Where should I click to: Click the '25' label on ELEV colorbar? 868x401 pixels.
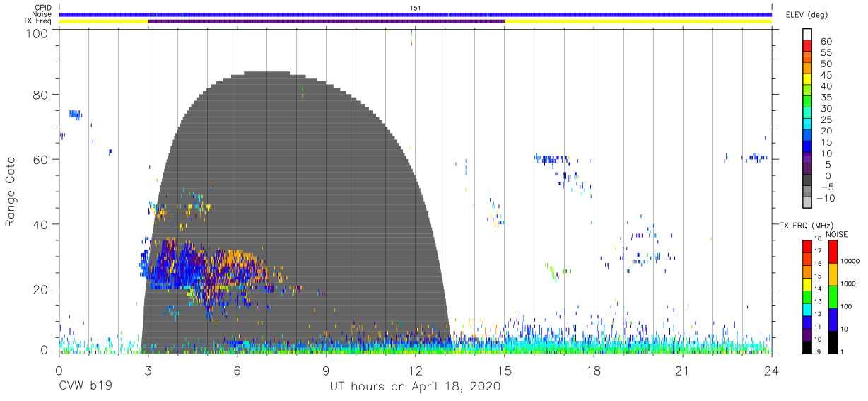coord(826,120)
